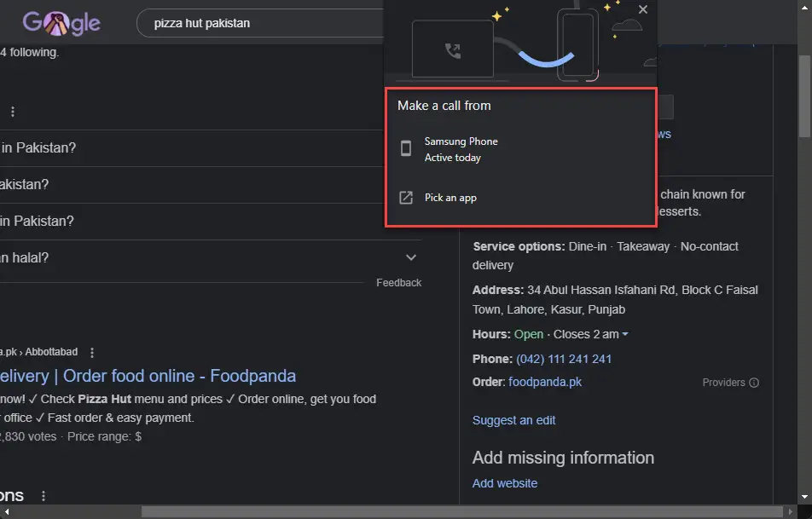Click the 'Make a call from' heading
This screenshot has height=519, width=812.
click(x=444, y=106)
